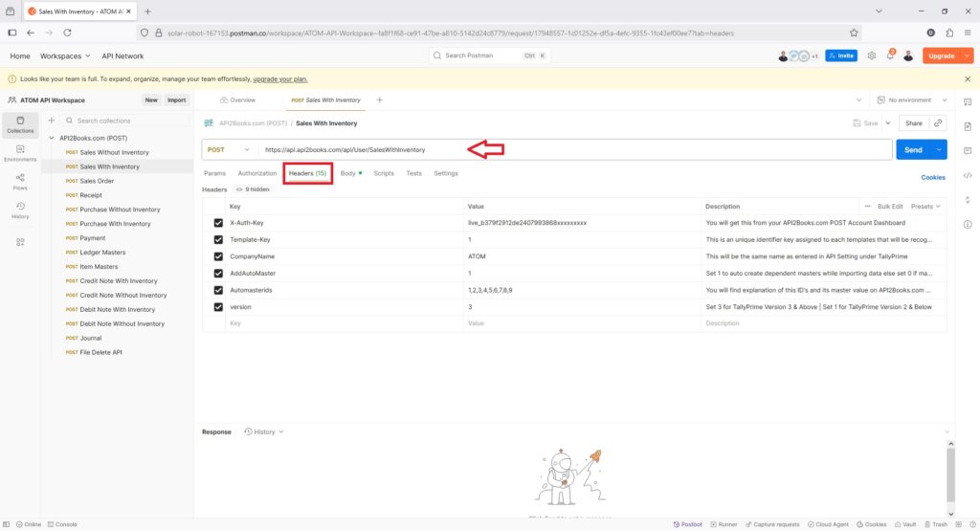Screen dimensions: 980x531
Task: Bookmark this page with the star icon
Action: (x=854, y=33)
